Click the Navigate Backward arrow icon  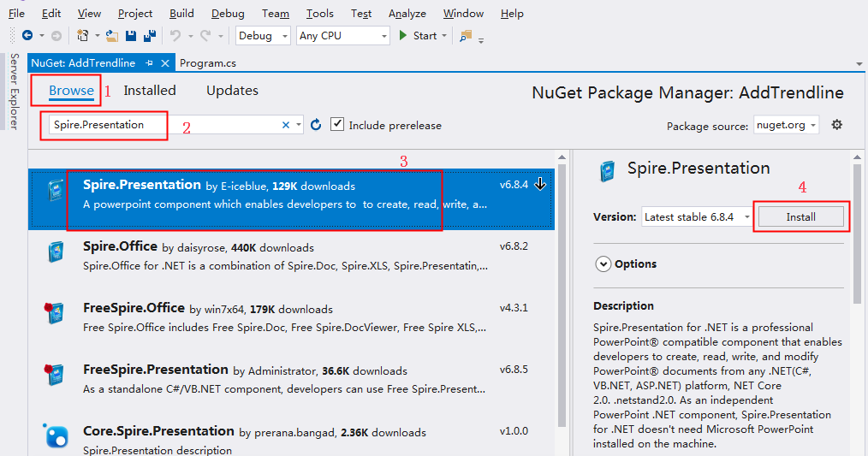pos(27,36)
